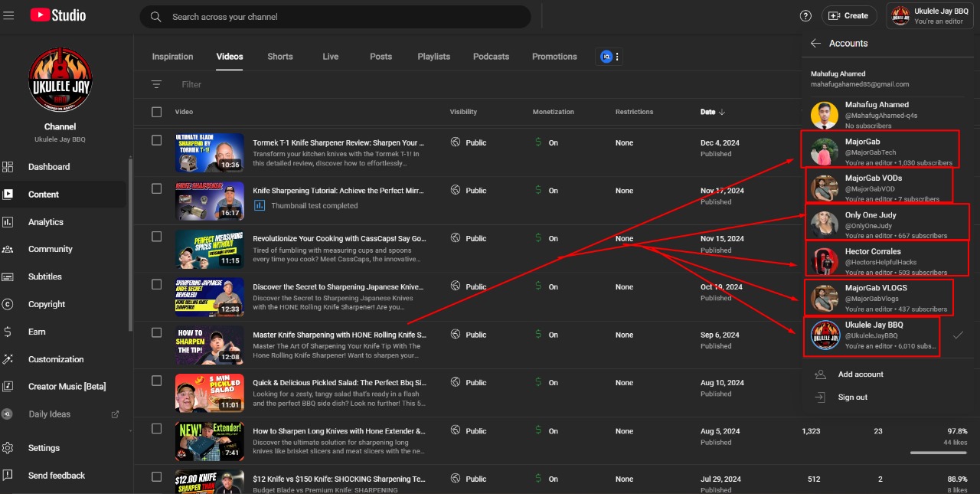This screenshot has width=980, height=494.
Task: Switch to the Inspiration tab
Action: pyautogui.click(x=172, y=57)
